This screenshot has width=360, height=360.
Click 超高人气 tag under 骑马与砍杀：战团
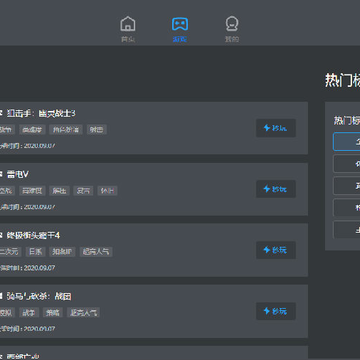point(83,313)
